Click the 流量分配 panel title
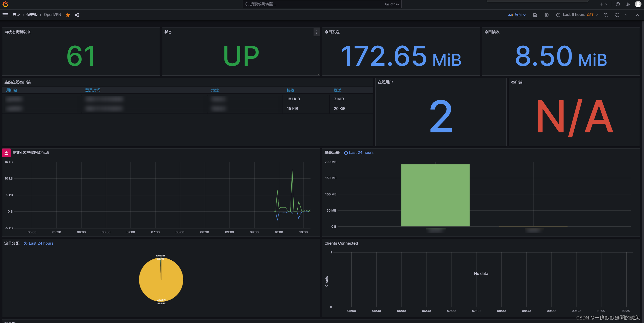 [12, 243]
